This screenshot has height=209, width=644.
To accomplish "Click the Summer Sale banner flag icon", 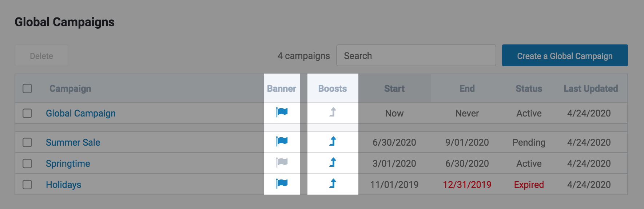I will point(282,141).
